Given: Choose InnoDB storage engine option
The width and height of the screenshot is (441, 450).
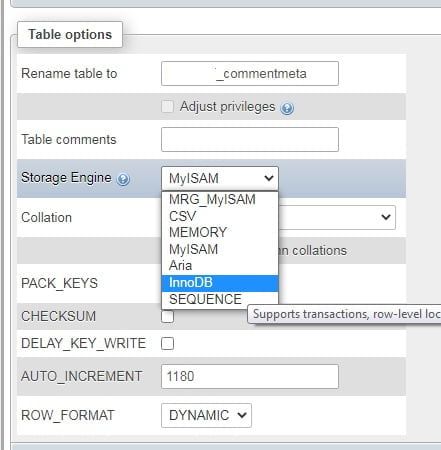Looking at the screenshot, I should point(220,283).
